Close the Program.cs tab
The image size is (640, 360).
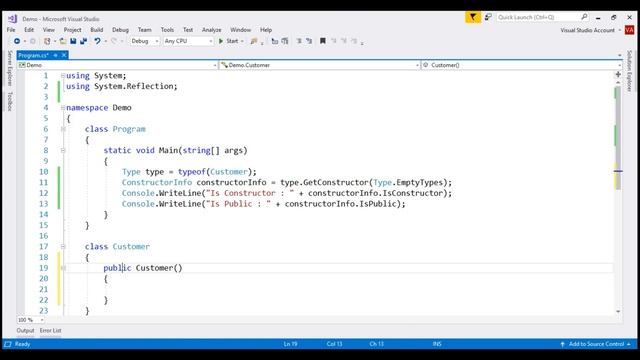point(64,55)
